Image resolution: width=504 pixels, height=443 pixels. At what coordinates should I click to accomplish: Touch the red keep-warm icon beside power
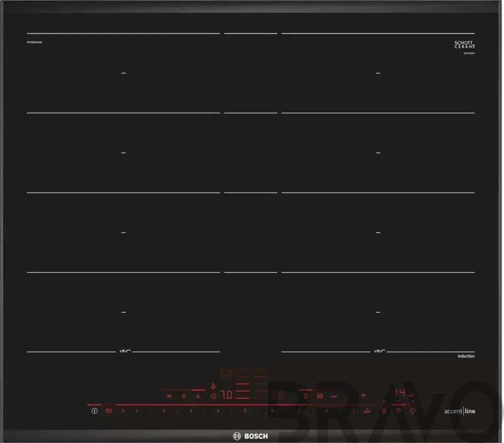click(109, 411)
